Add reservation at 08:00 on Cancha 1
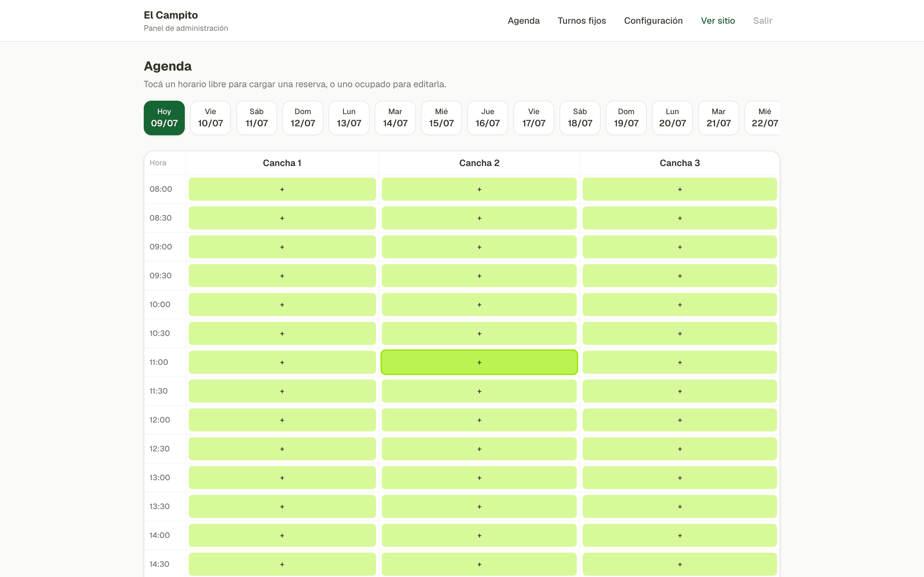 pyautogui.click(x=282, y=189)
